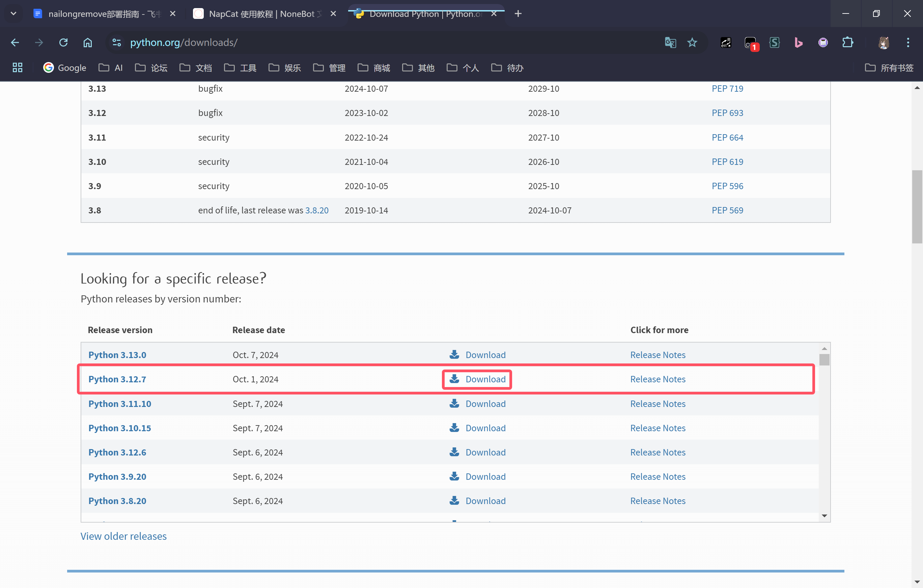Go to browser home page
This screenshot has width=923, height=588.
tap(88, 42)
